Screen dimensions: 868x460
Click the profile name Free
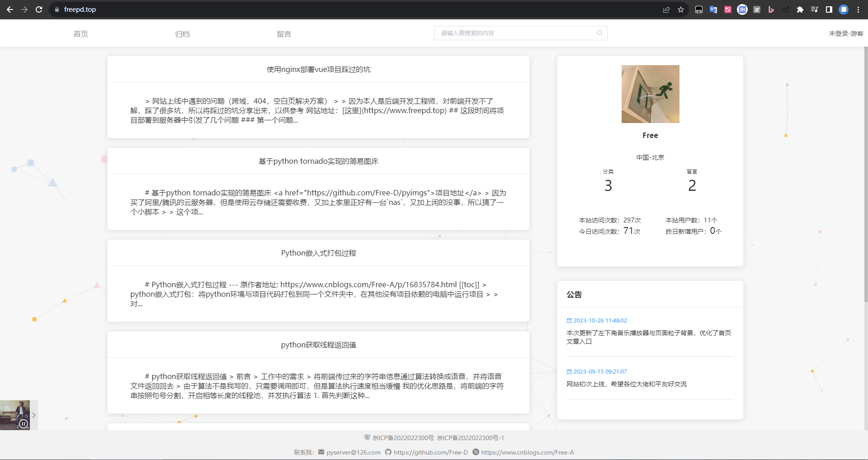pyautogui.click(x=650, y=135)
